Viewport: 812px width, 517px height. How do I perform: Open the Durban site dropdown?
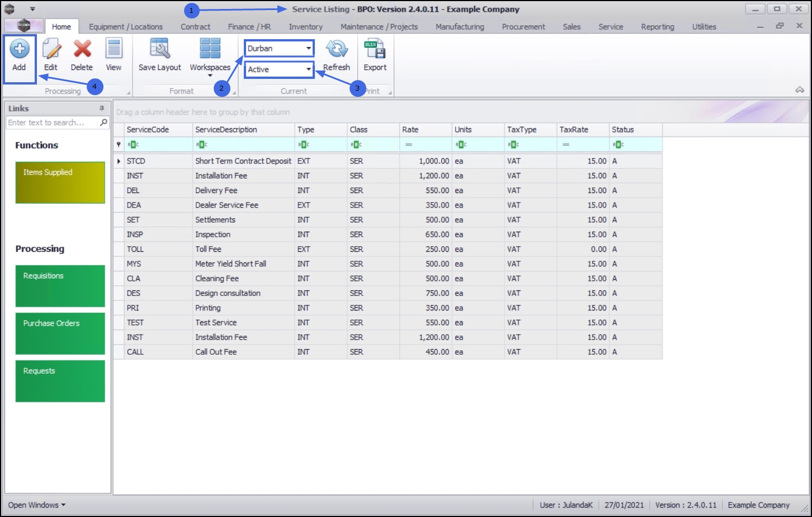point(279,49)
